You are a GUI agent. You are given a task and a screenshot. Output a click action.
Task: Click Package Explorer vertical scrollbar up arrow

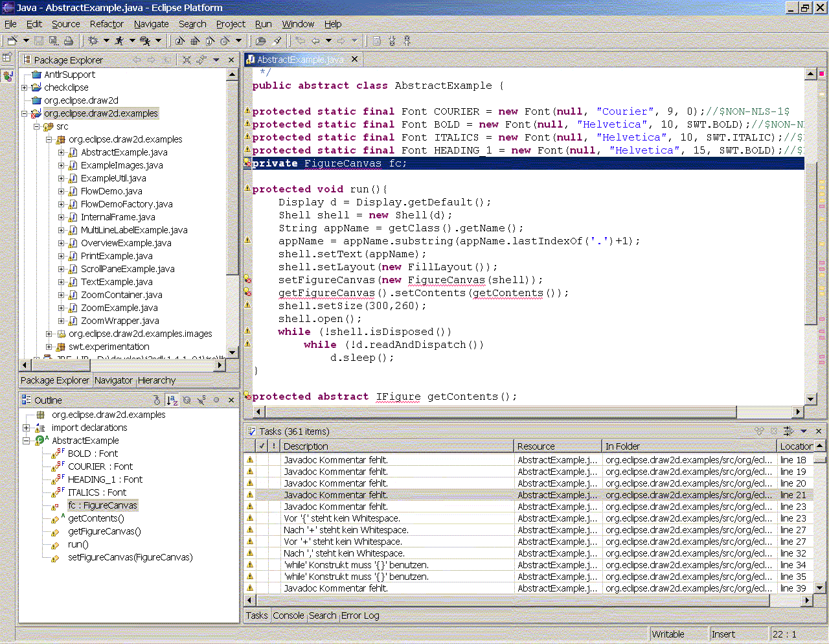tap(233, 75)
